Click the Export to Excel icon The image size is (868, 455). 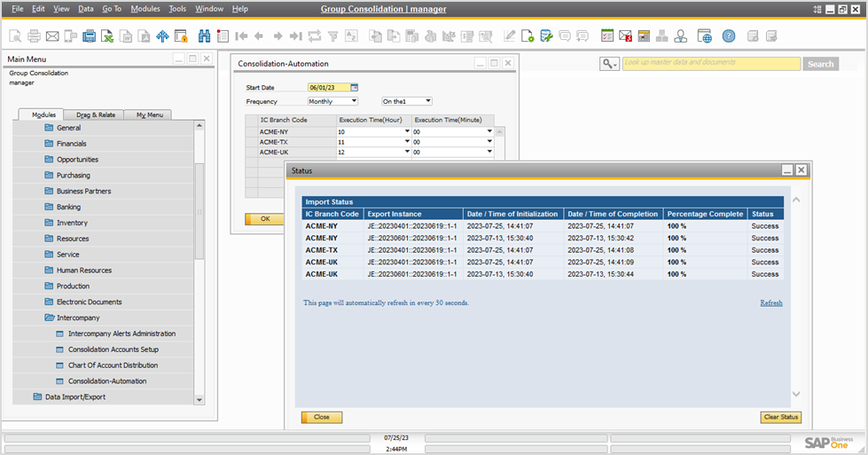pos(106,36)
